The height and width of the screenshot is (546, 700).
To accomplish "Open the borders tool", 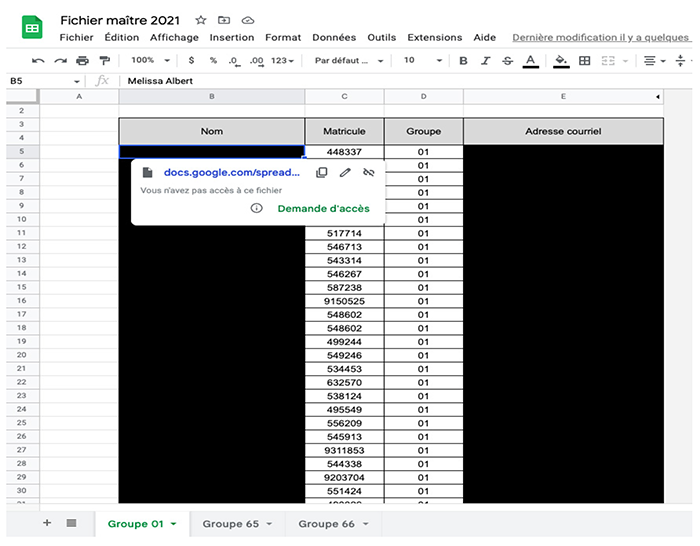I will pos(584,60).
